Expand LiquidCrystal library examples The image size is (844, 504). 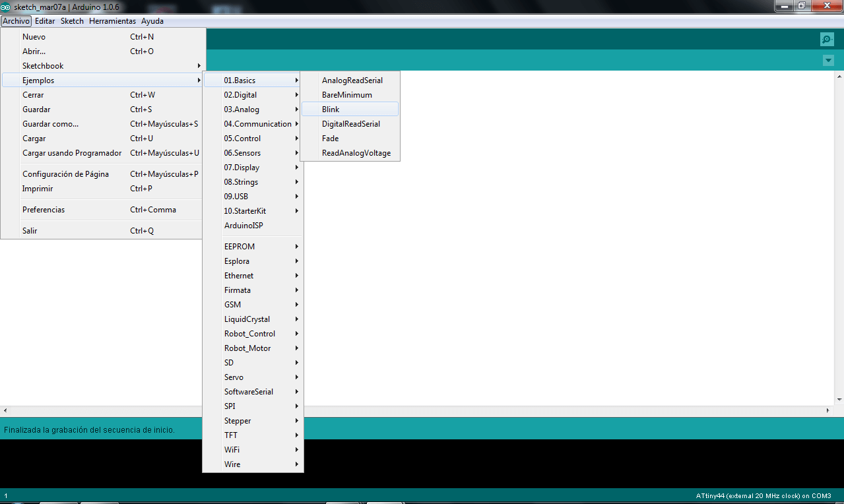coord(253,319)
